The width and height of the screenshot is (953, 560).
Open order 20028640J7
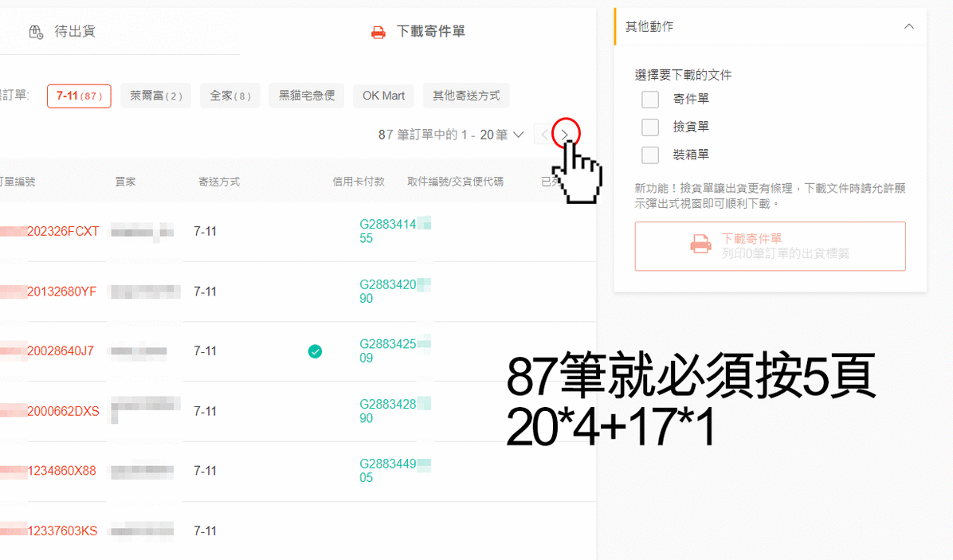click(x=61, y=351)
